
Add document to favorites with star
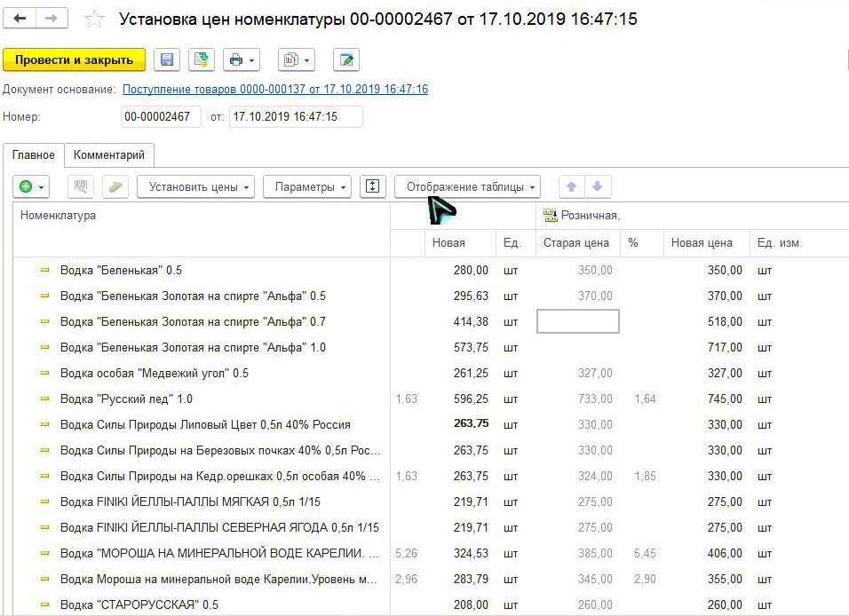point(94,19)
